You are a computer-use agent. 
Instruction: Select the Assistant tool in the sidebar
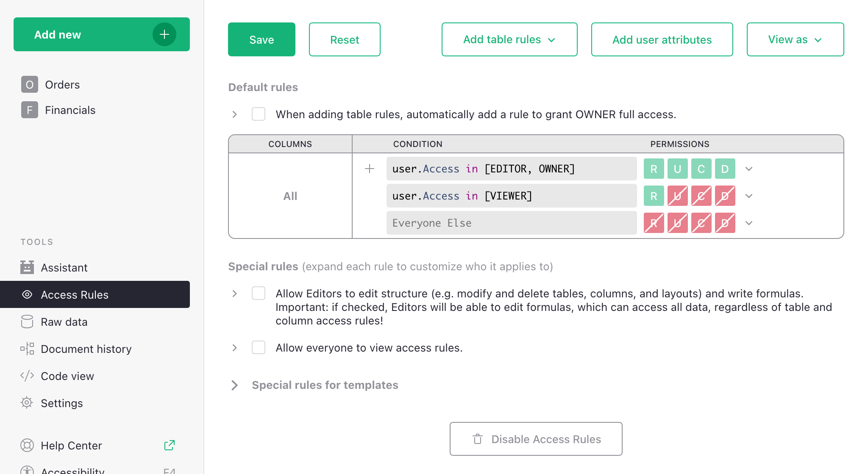coord(64,267)
